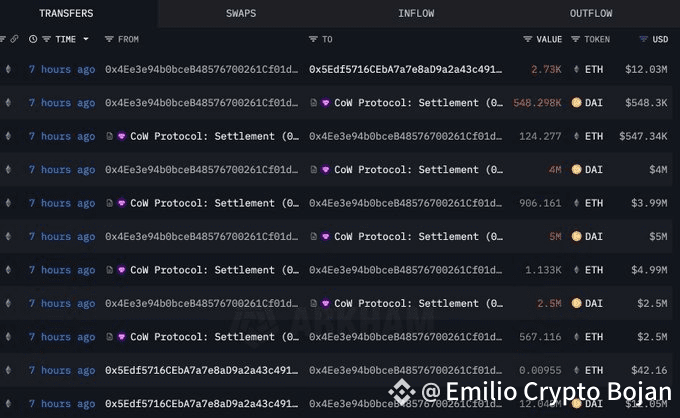Filter transfers by VALUE column
Screen dimensions: 680x418
(x=528, y=39)
